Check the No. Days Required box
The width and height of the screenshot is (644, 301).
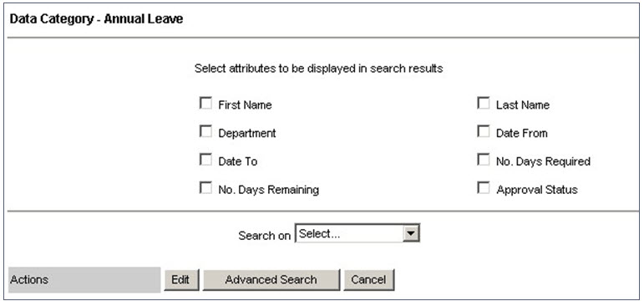pyautogui.click(x=484, y=160)
